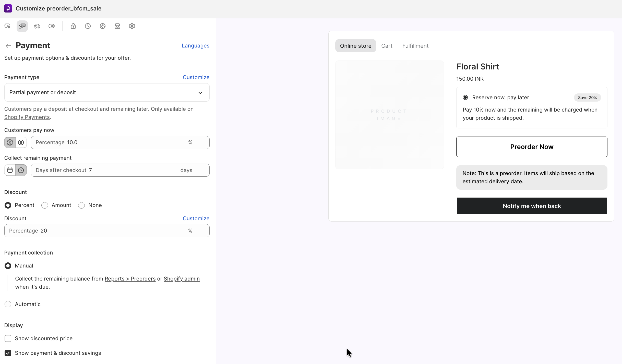622x364 pixels.
Task: Click the Preorder Now button
Action: click(x=532, y=147)
